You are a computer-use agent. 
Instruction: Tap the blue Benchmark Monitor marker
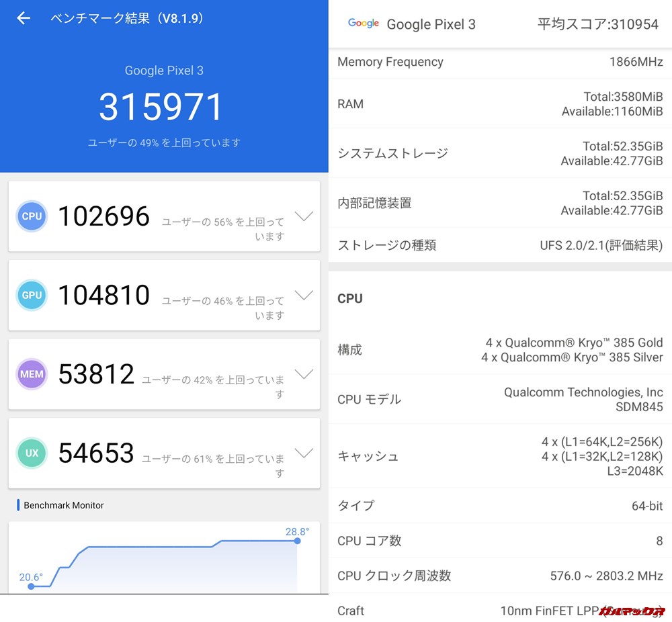point(18,506)
